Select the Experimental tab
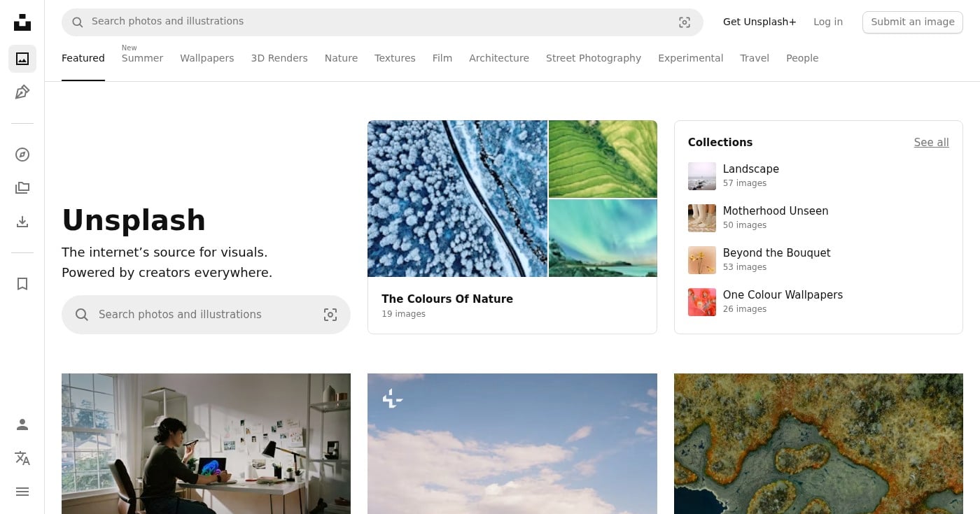 [x=690, y=58]
